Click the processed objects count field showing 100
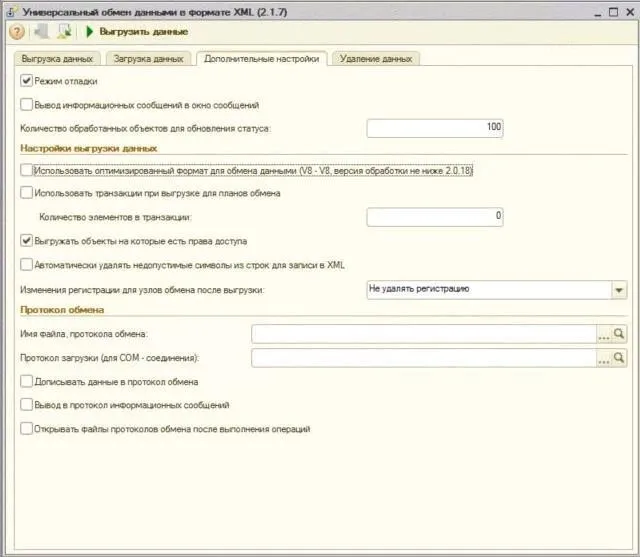Screen dimensions: 640x557 (435, 128)
